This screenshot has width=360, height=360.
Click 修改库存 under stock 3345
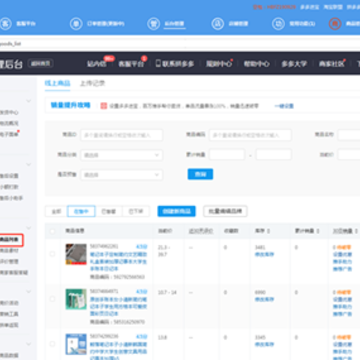264,344
